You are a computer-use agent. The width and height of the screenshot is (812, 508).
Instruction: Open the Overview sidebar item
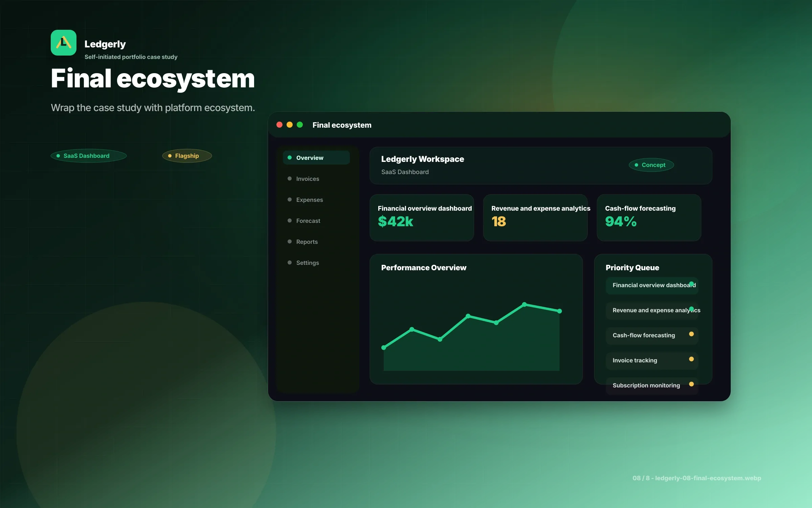click(316, 158)
